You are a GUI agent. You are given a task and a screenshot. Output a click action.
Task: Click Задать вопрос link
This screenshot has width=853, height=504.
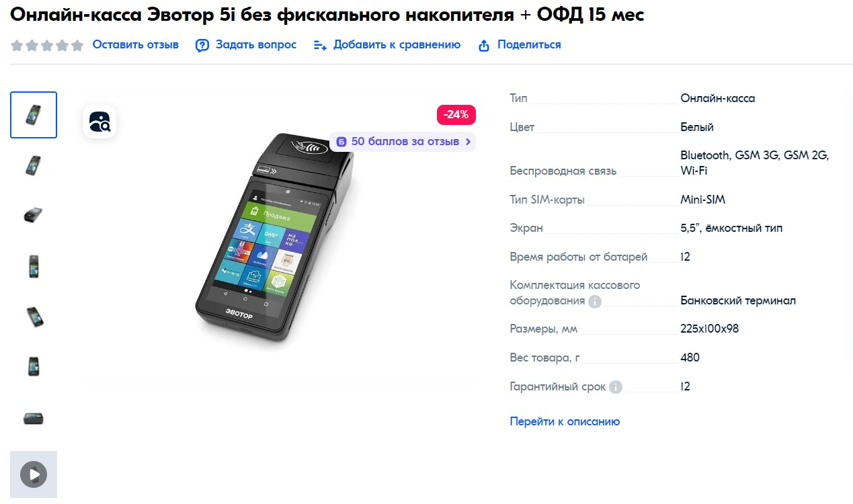tap(256, 44)
